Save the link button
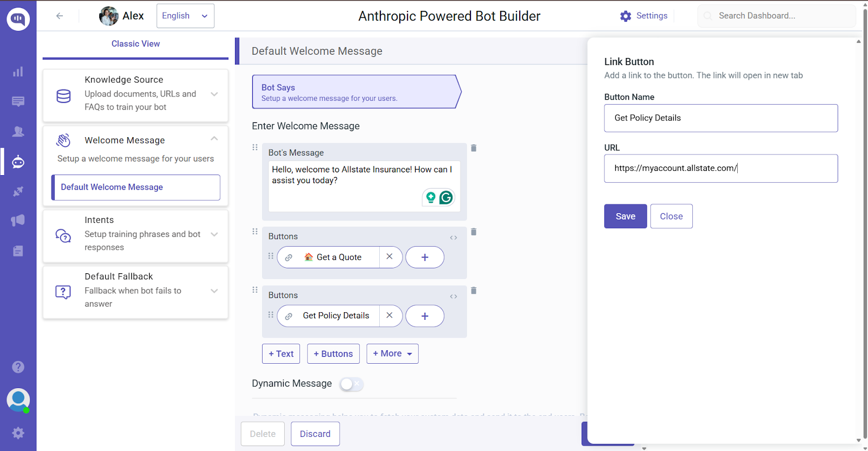Viewport: 868px width, 451px height. coord(626,216)
